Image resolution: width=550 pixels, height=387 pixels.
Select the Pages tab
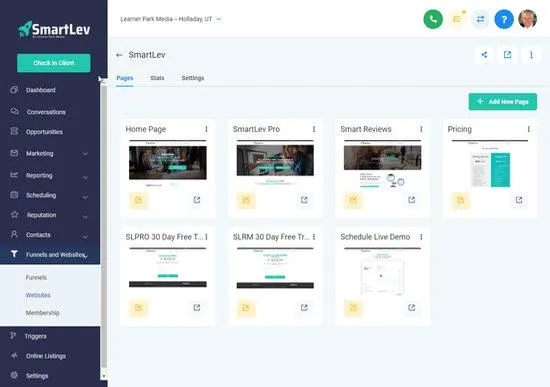point(125,78)
